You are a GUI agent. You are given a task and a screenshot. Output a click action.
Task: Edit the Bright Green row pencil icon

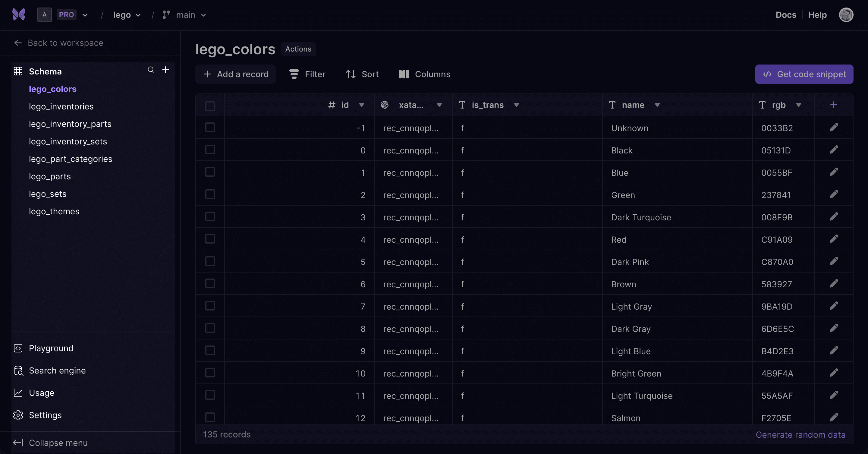[x=834, y=373]
